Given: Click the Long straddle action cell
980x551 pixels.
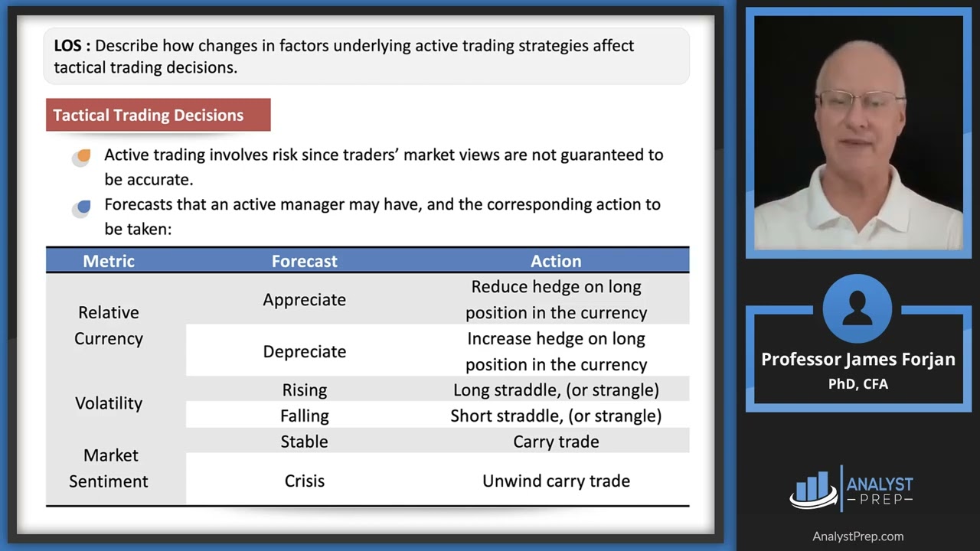Looking at the screenshot, I should 556,390.
